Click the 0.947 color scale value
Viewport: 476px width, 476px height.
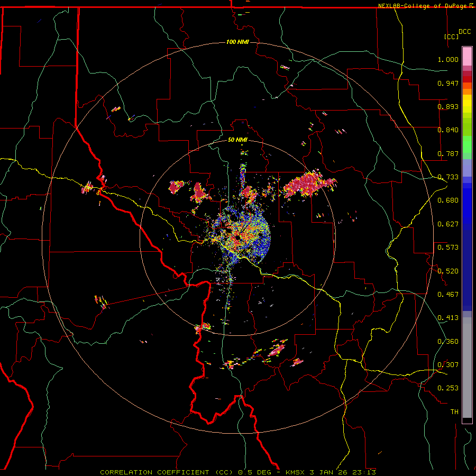coord(448,83)
